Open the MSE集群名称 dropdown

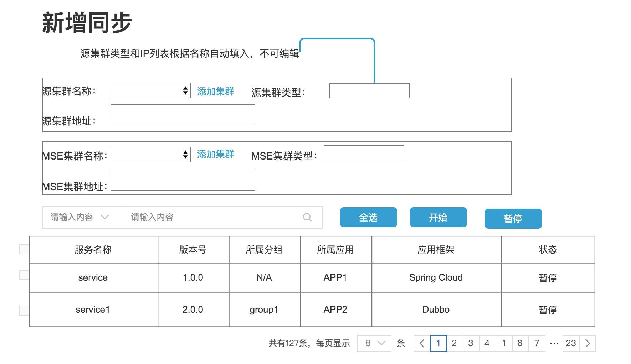(151, 155)
